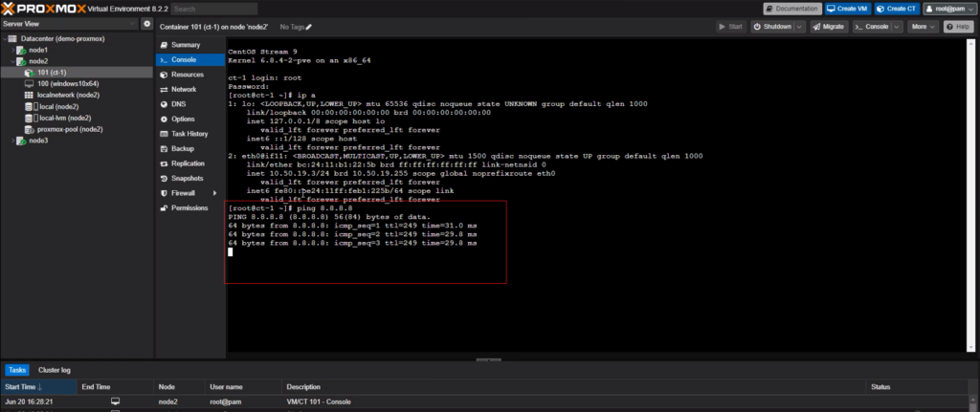Open the Backup section
980x412 pixels.
(182, 149)
